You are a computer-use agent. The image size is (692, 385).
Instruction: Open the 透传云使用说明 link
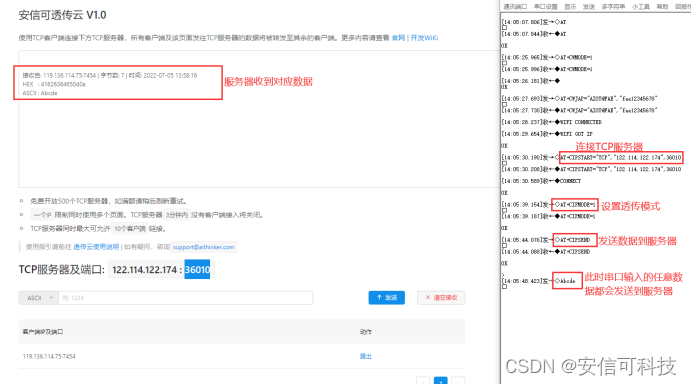pos(96,247)
